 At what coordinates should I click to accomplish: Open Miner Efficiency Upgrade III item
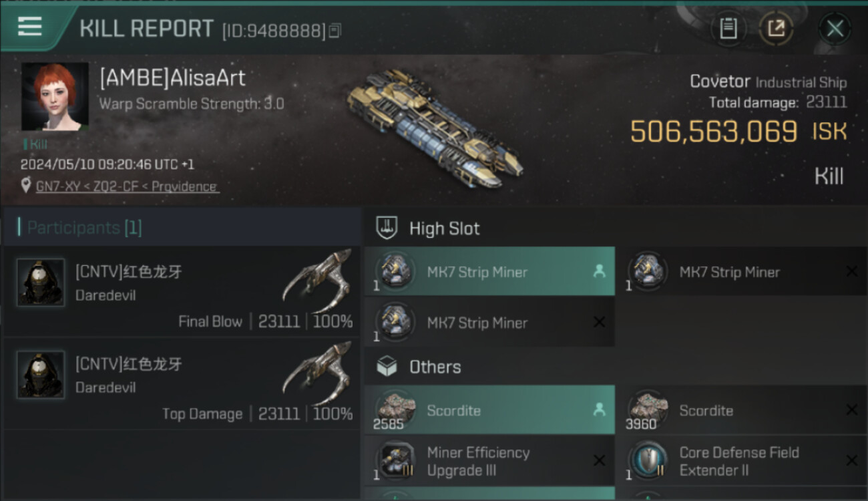pyautogui.click(x=489, y=461)
